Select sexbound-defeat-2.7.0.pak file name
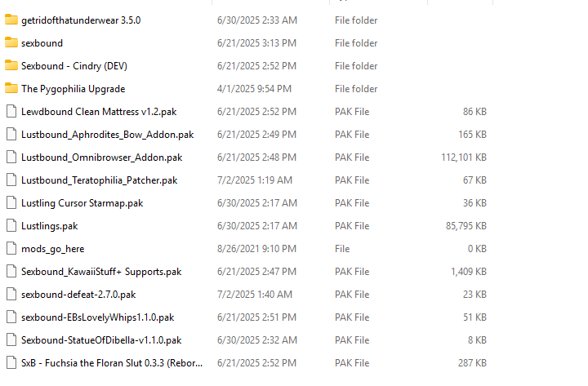The width and height of the screenshot is (588, 386). pos(78,295)
